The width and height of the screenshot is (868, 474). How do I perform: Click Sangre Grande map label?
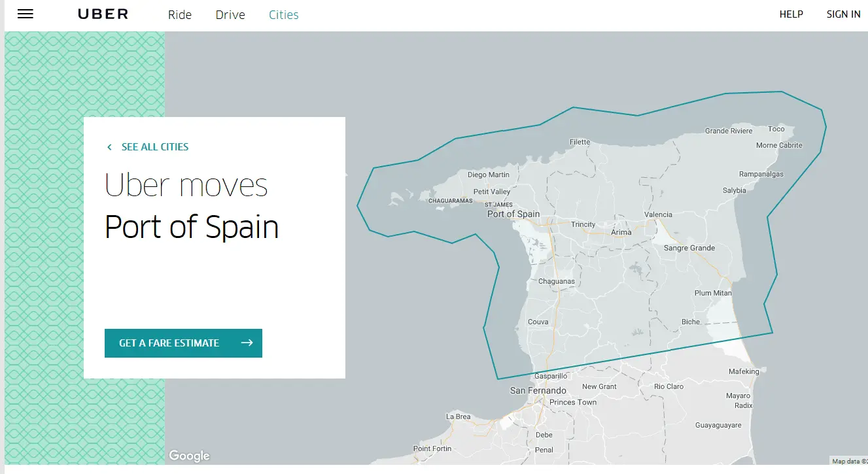click(x=689, y=248)
